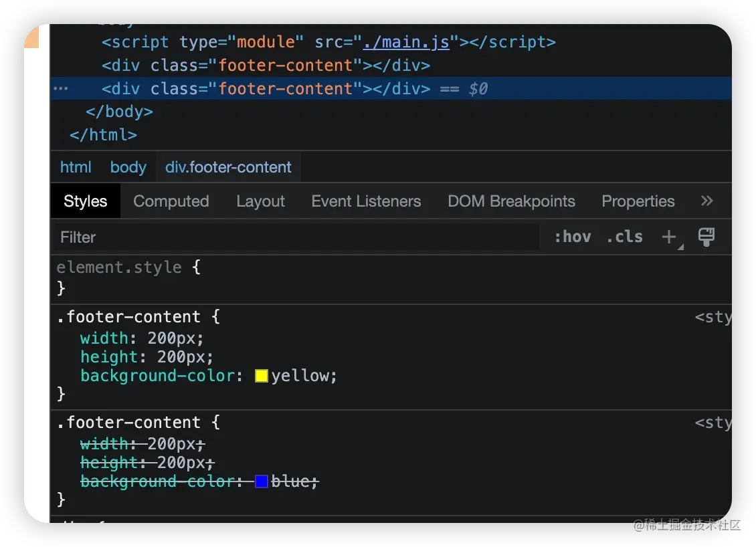Open the new style rule plus icon

point(669,237)
